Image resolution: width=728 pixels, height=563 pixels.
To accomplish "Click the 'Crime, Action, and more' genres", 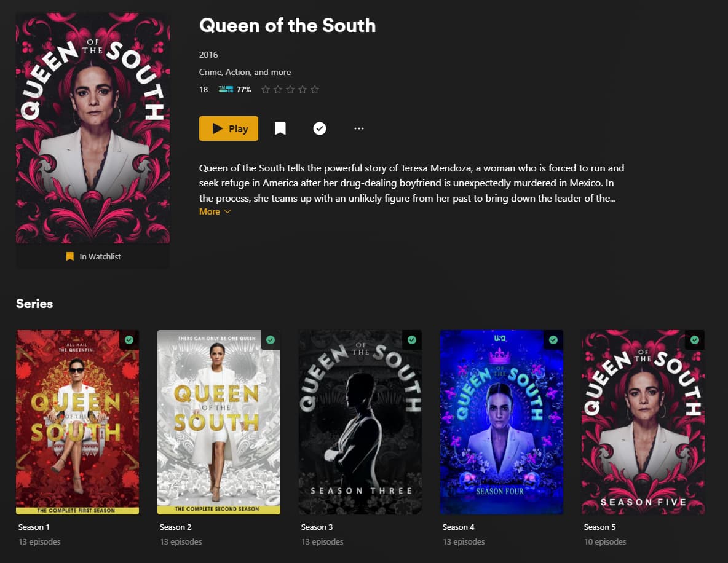I will [245, 72].
